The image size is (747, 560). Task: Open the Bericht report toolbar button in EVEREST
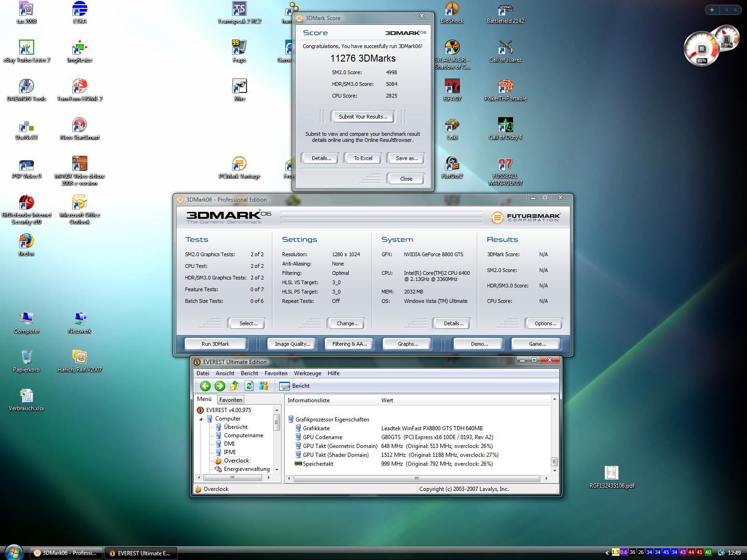(x=295, y=386)
